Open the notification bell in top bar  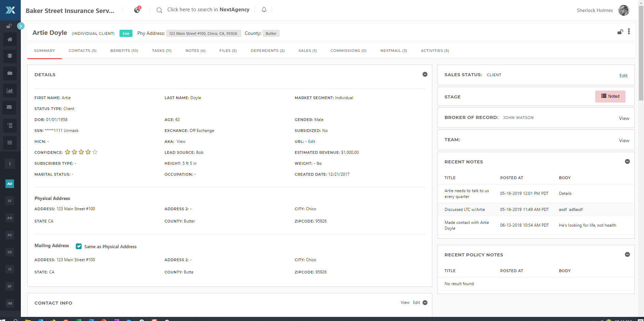pos(264,10)
